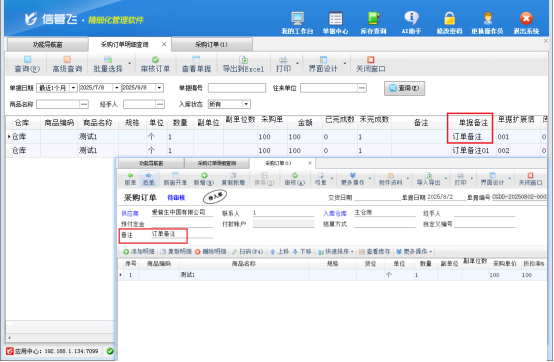Image resolution: width=554 pixels, height=362 pixels.
Task: Click 更换操作员 user icon
Action: click(488, 23)
